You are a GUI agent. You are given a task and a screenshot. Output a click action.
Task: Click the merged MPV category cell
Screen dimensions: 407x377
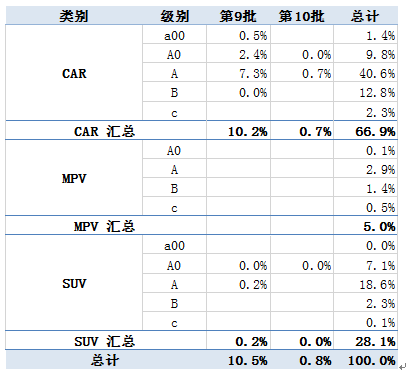click(x=74, y=178)
